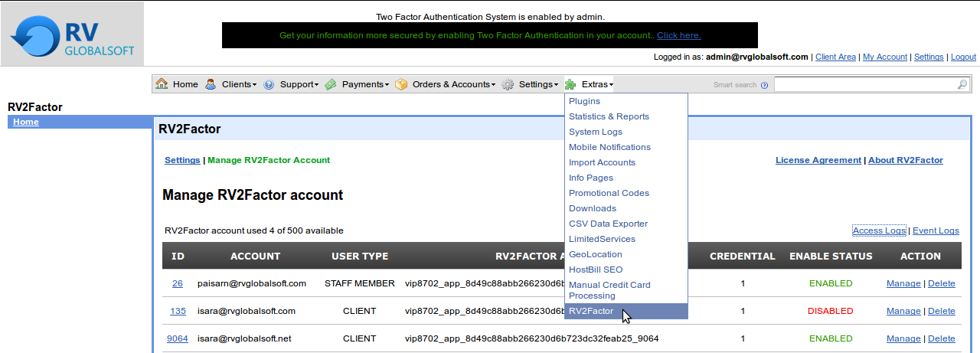View the Access Logs link
Viewport: 980px width, 353px height.
[879, 230]
